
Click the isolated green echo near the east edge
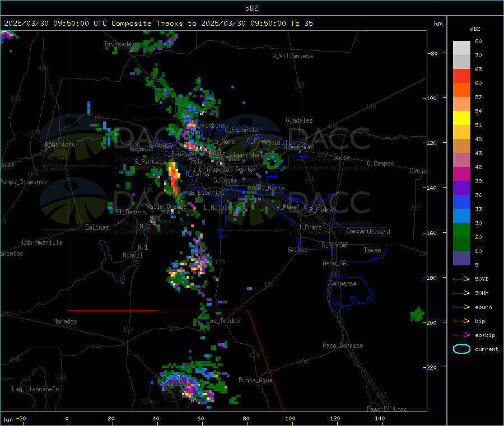(417, 315)
